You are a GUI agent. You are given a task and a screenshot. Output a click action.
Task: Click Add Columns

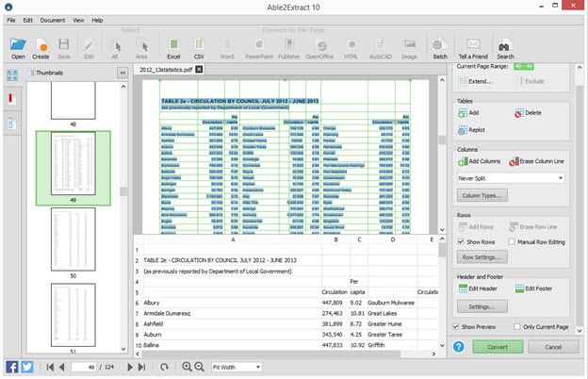click(479, 161)
